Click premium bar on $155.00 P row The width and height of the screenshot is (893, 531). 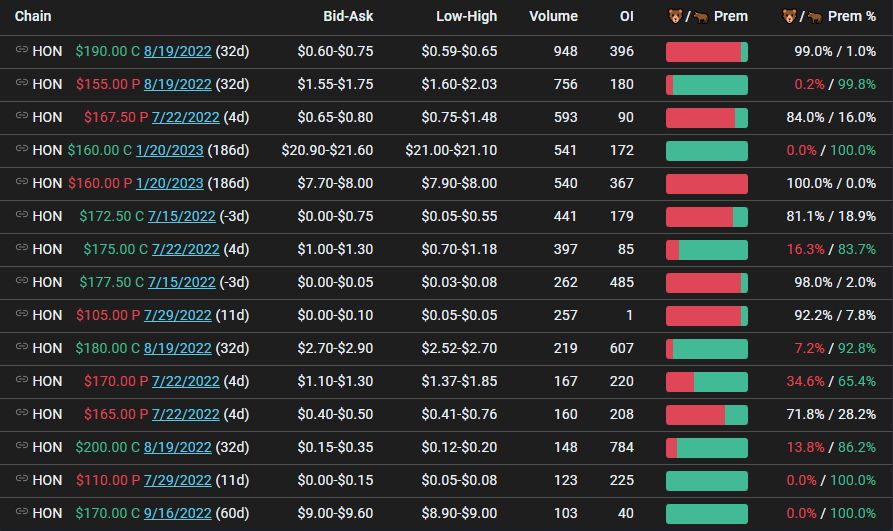coord(707,85)
